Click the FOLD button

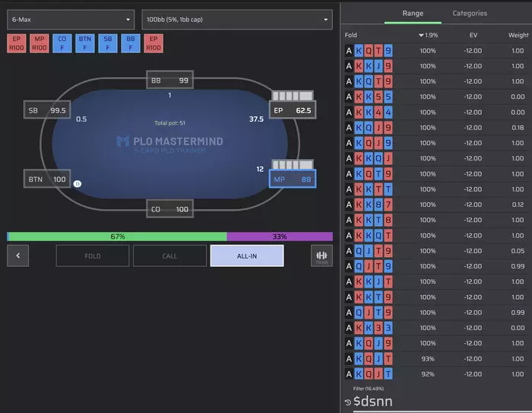point(93,256)
